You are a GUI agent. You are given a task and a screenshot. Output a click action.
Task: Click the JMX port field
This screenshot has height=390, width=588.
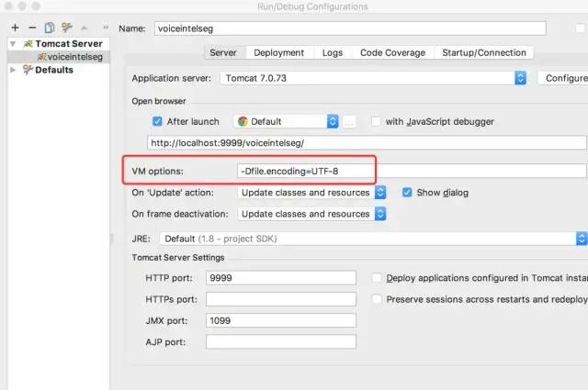point(281,320)
